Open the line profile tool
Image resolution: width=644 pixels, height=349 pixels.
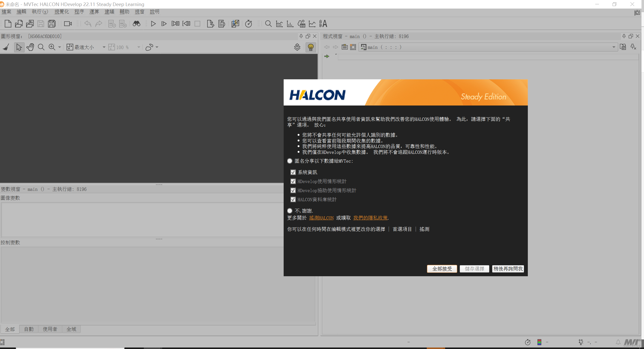312,24
